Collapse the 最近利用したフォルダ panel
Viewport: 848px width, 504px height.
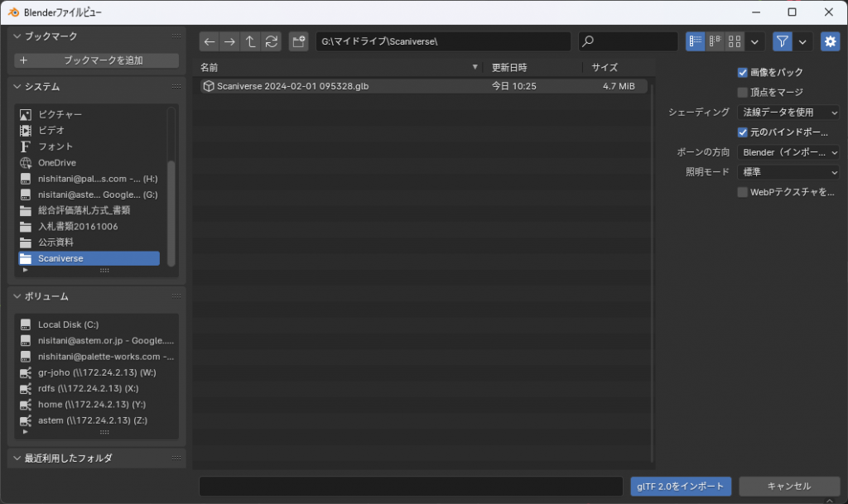coord(17,458)
